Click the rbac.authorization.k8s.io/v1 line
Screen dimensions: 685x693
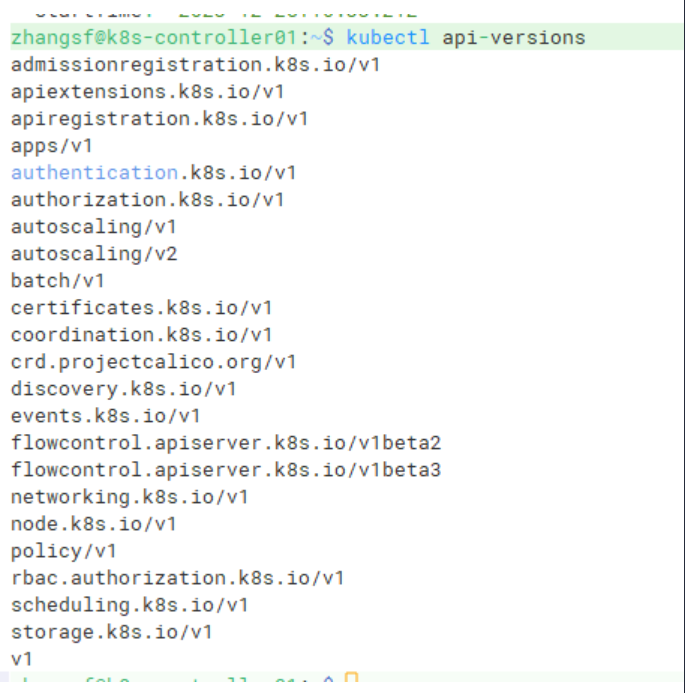click(177, 578)
